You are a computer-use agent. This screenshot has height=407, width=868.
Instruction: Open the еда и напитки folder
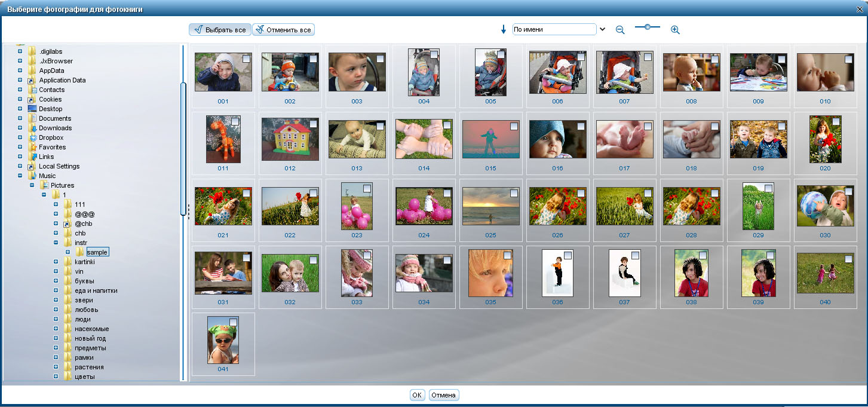(96, 290)
